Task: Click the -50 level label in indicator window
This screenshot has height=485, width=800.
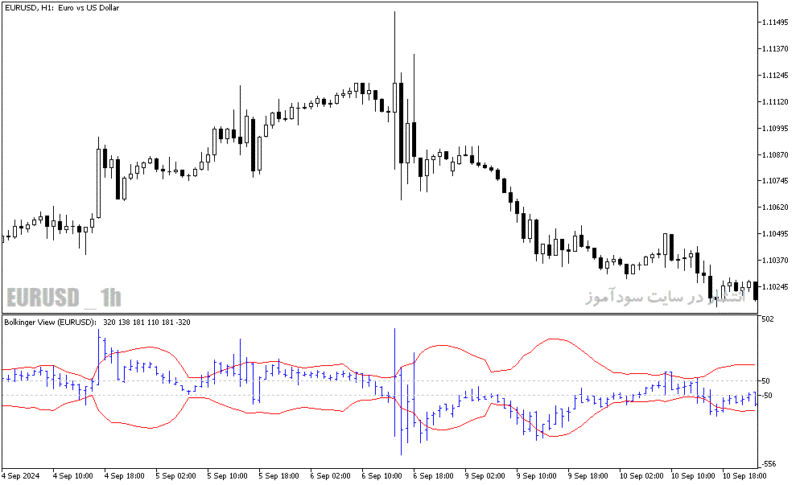Action: (766, 395)
